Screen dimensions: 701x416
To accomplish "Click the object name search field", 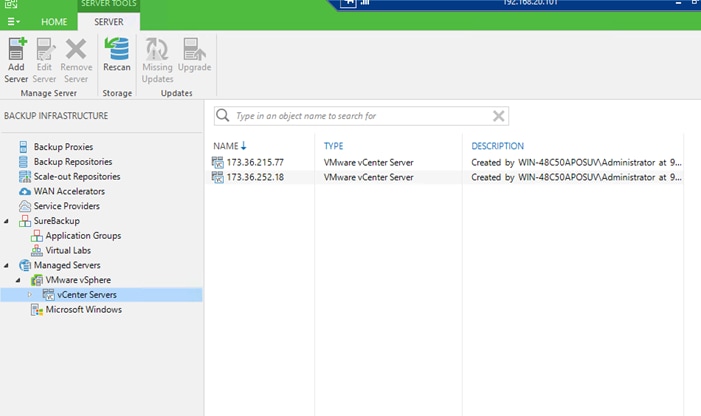I will coord(361,116).
